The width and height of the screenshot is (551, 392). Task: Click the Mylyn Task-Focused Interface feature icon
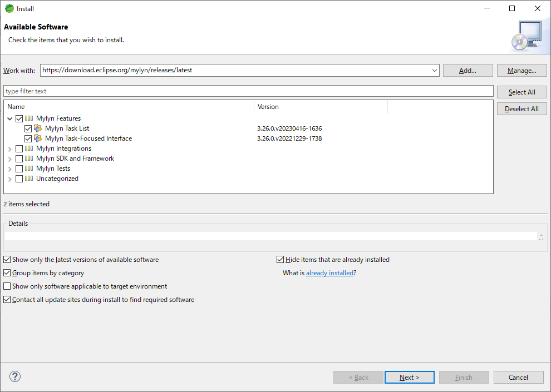click(38, 138)
